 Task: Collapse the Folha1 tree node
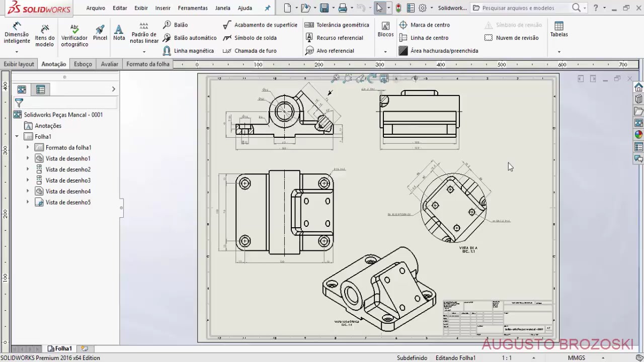[17, 136]
